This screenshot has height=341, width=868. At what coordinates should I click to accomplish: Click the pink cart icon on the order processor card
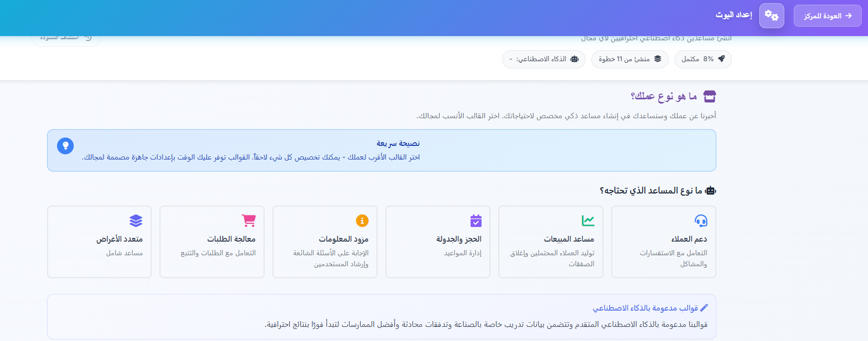point(249,221)
